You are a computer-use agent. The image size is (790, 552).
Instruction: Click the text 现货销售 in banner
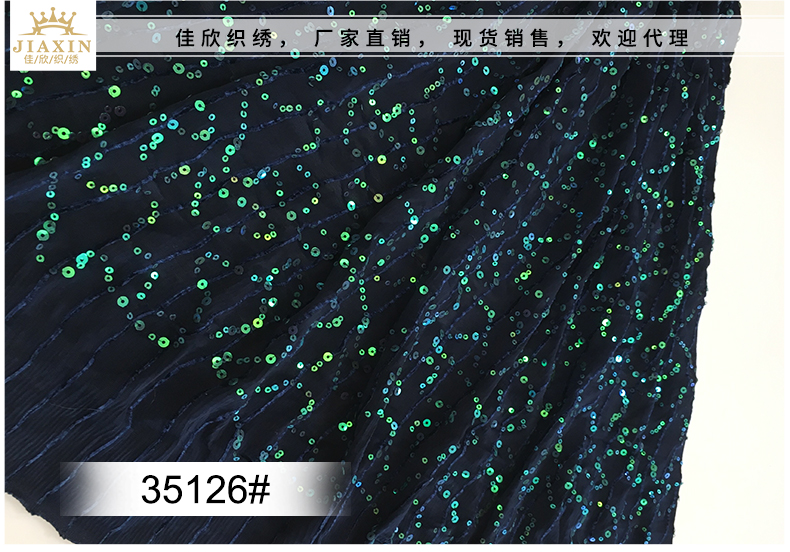(501, 38)
